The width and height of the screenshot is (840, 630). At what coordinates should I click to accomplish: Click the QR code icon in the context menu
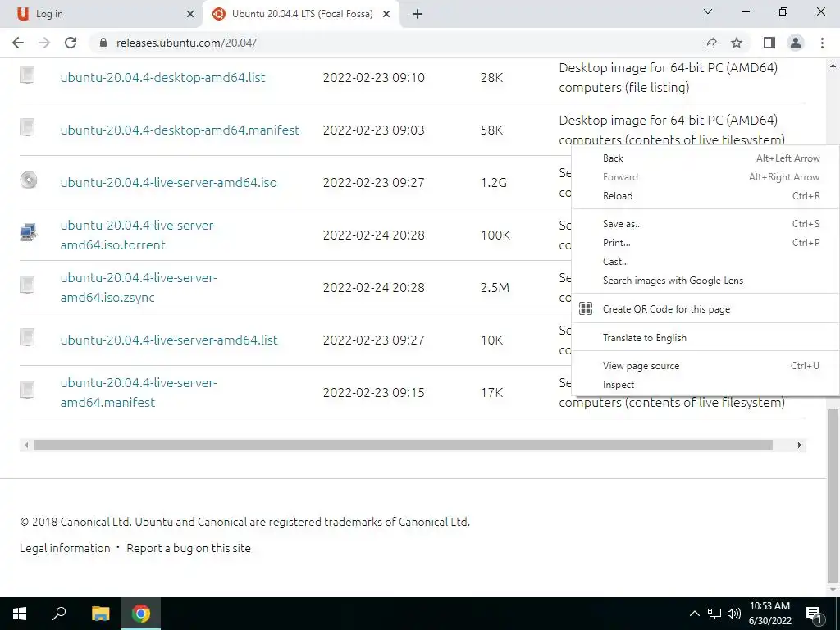pyautogui.click(x=586, y=308)
